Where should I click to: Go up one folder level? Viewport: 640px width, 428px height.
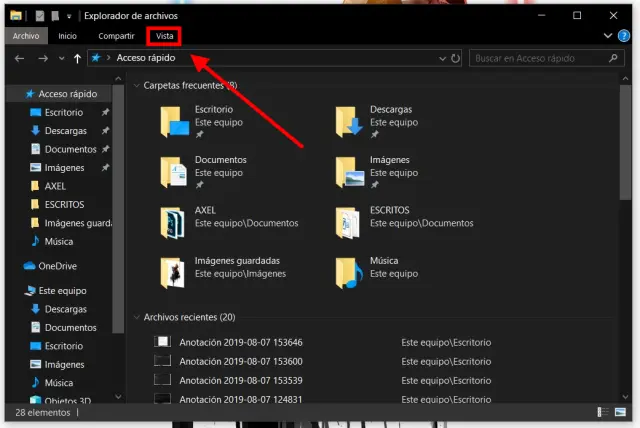click(77, 58)
